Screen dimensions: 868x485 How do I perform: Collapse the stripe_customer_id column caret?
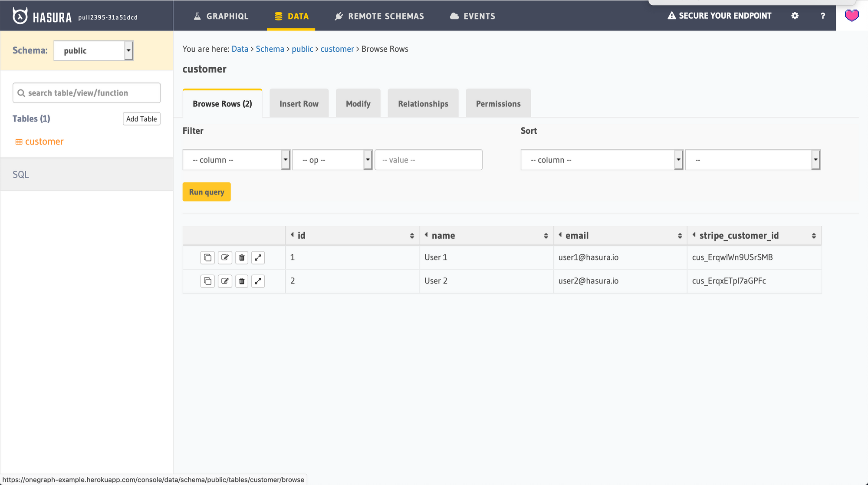[694, 234]
